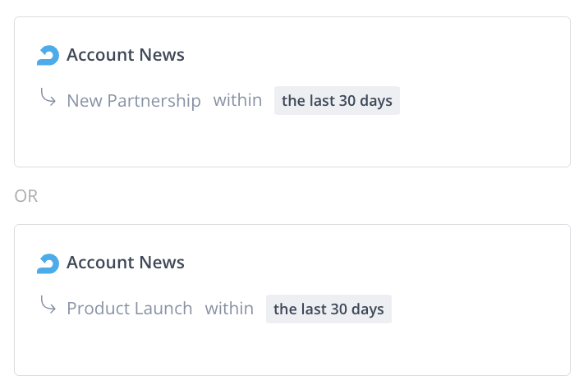Click "within" in the New Partnership row

point(237,101)
